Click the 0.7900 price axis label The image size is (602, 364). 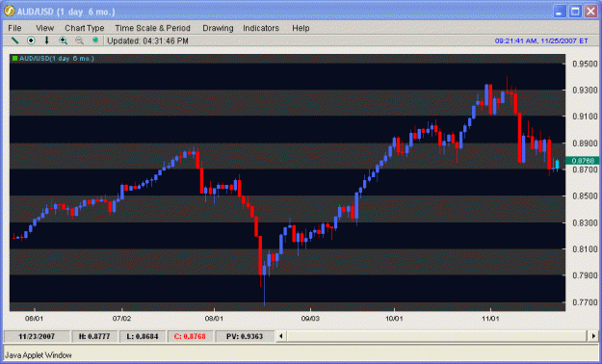[x=585, y=275]
